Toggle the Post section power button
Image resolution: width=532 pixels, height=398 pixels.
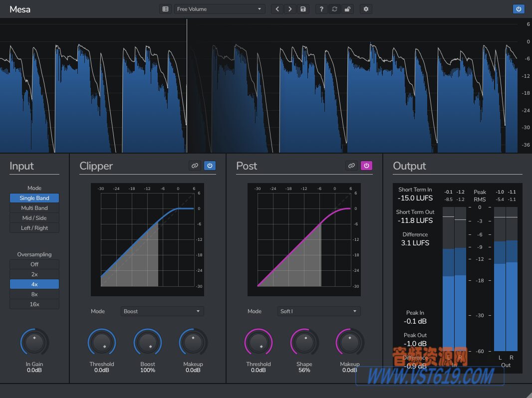[x=367, y=166]
